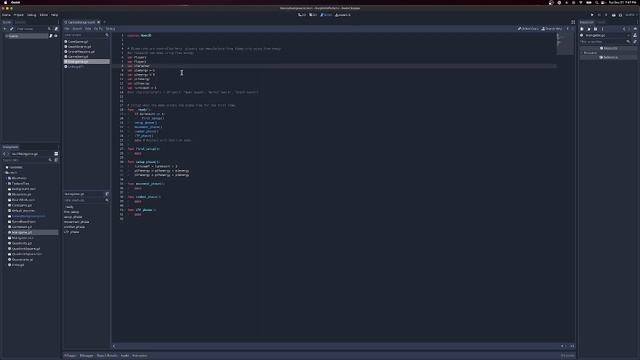640x360 pixels.
Task: Switch to the Script workspace
Action: point(326,15)
